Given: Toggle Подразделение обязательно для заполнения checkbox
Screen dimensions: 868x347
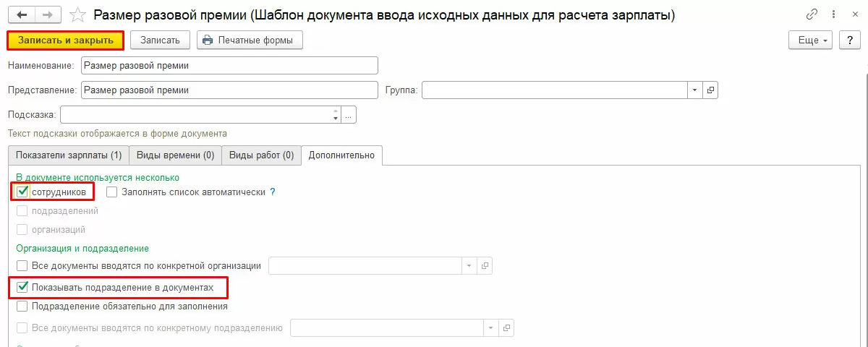Looking at the screenshot, I should click(x=22, y=307).
